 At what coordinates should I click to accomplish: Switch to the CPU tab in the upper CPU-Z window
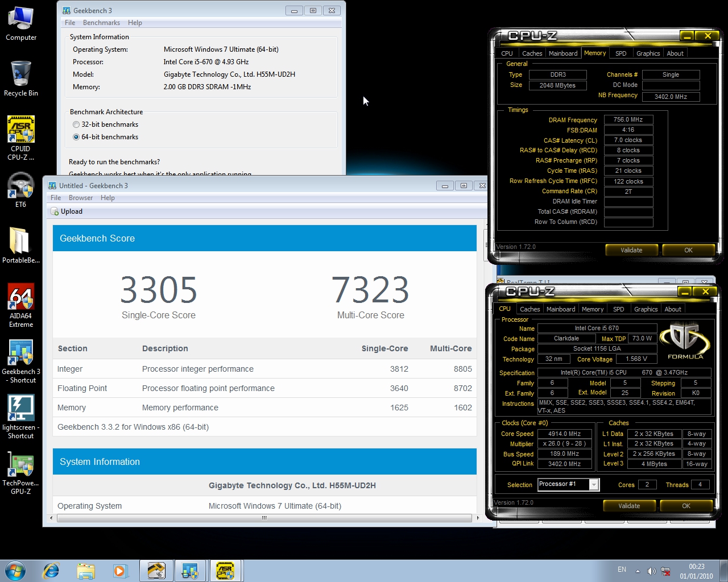[x=507, y=53]
